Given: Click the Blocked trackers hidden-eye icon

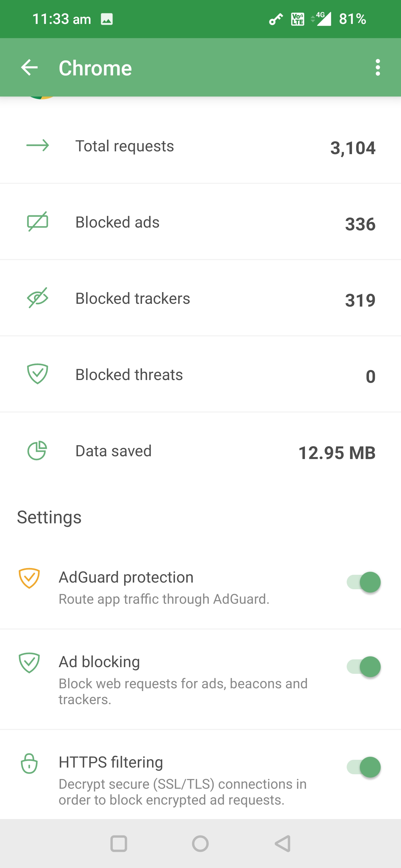Looking at the screenshot, I should point(37,298).
